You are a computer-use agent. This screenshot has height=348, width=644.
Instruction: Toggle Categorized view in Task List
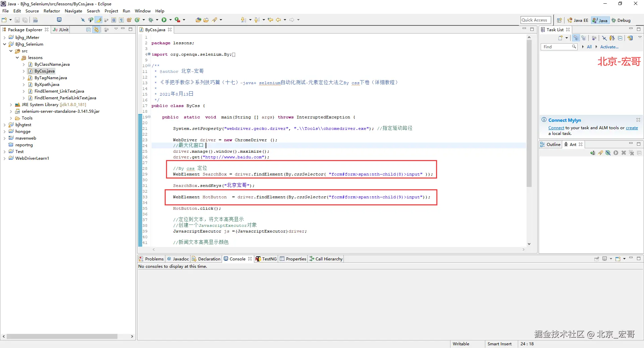576,38
